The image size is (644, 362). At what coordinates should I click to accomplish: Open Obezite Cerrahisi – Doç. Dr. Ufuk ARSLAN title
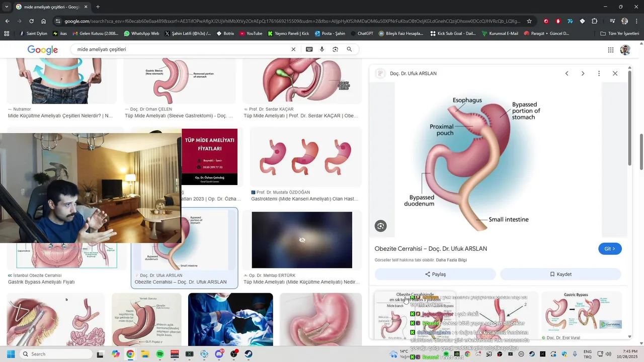[x=431, y=249]
